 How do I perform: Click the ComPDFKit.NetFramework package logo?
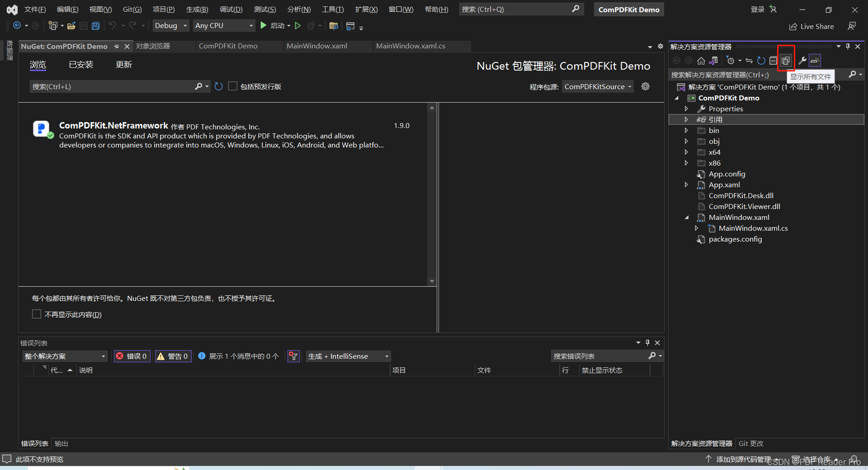point(42,129)
